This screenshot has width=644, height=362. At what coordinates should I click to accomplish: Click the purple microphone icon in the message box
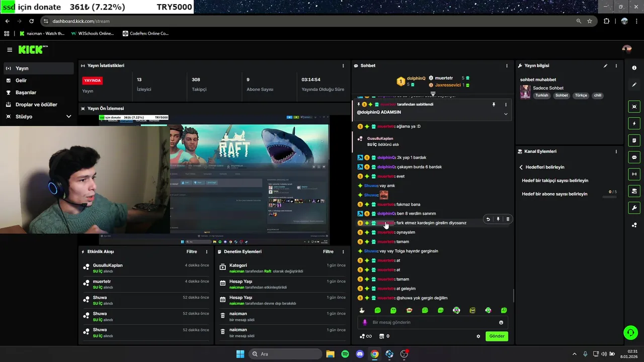click(x=365, y=322)
